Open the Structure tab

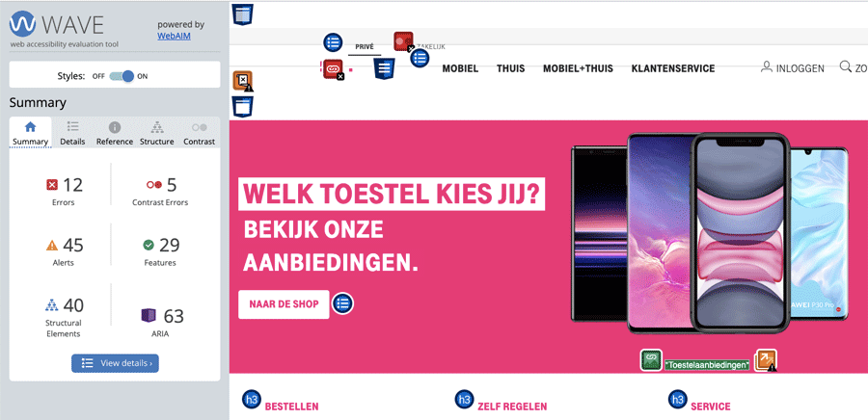click(x=157, y=133)
